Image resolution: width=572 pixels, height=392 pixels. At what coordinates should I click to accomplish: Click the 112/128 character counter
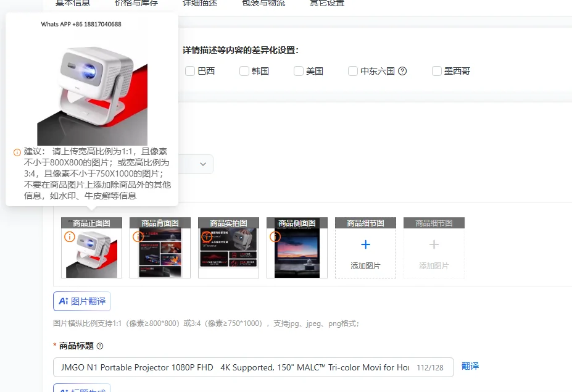[430, 367]
